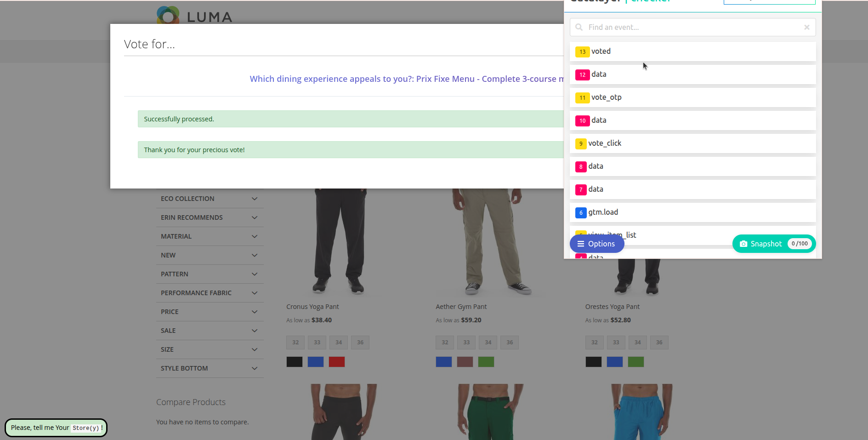This screenshot has width=868, height=440.
Task: Open the voted event entry
Action: point(692,51)
